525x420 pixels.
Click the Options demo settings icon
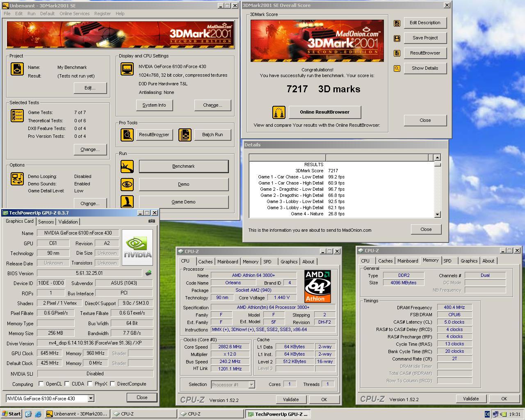17,179
